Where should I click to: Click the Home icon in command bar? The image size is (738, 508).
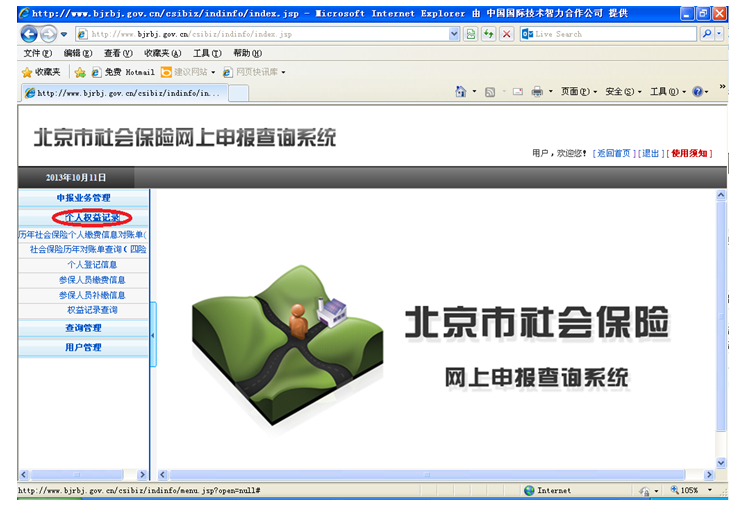coord(461,92)
